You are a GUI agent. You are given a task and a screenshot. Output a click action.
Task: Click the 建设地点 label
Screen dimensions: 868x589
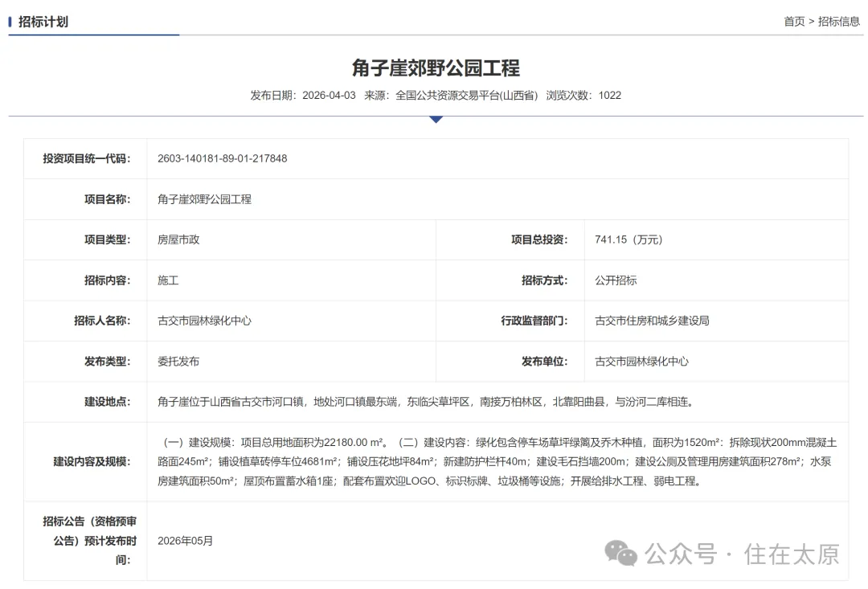tap(108, 402)
